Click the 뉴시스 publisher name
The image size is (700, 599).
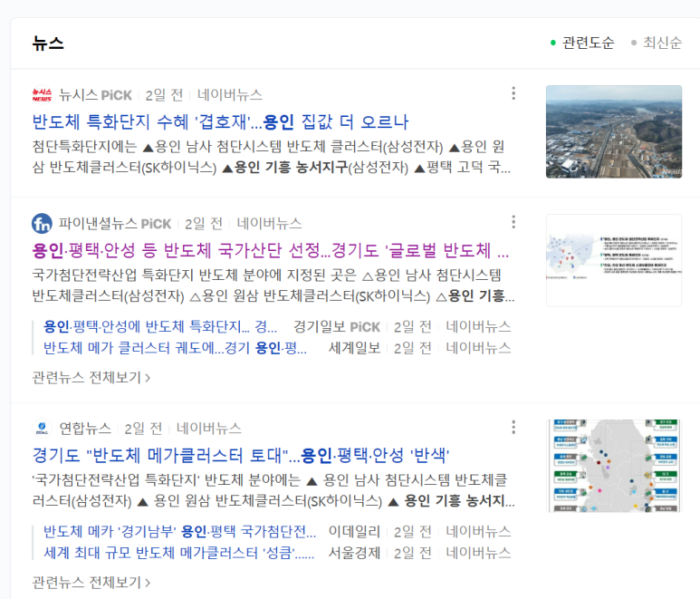click(78, 94)
